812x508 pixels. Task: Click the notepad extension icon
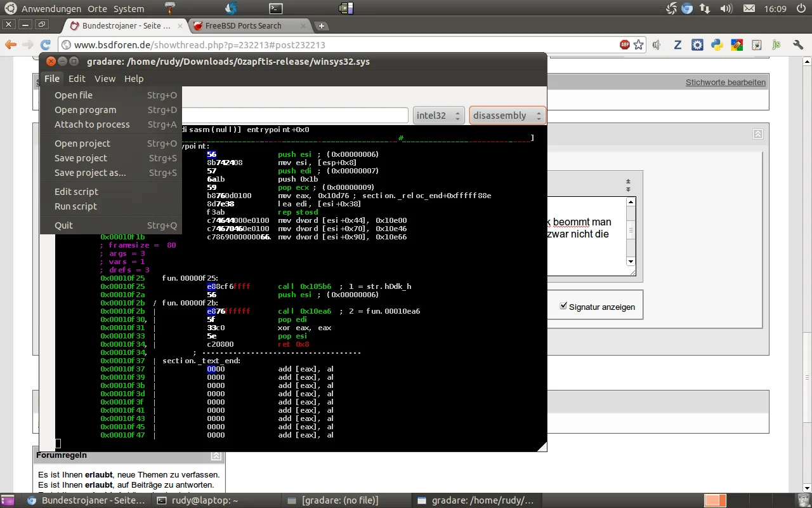(756, 44)
